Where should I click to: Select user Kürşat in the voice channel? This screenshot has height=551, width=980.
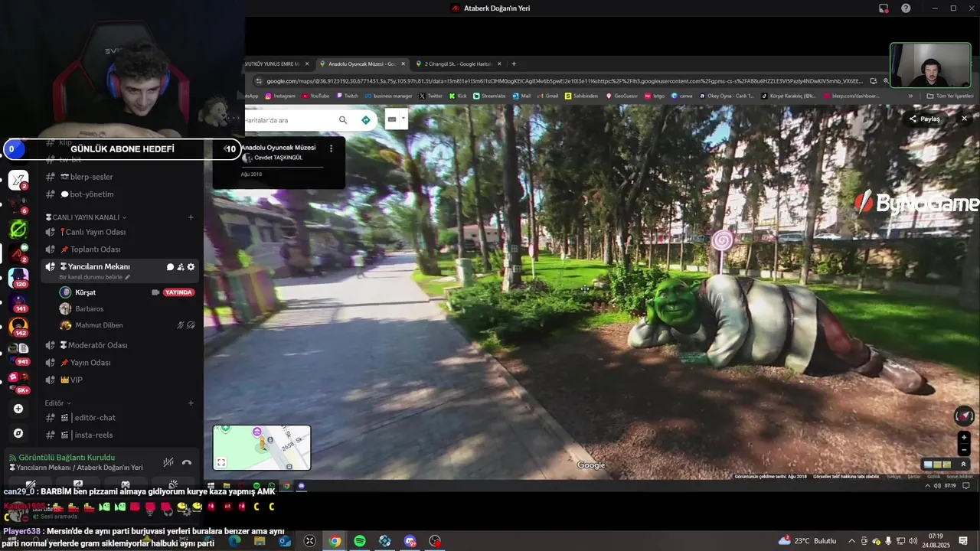85,292
